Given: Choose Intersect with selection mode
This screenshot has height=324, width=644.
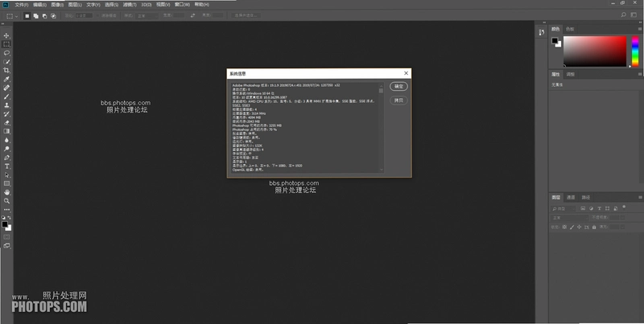Looking at the screenshot, I should (x=53, y=16).
